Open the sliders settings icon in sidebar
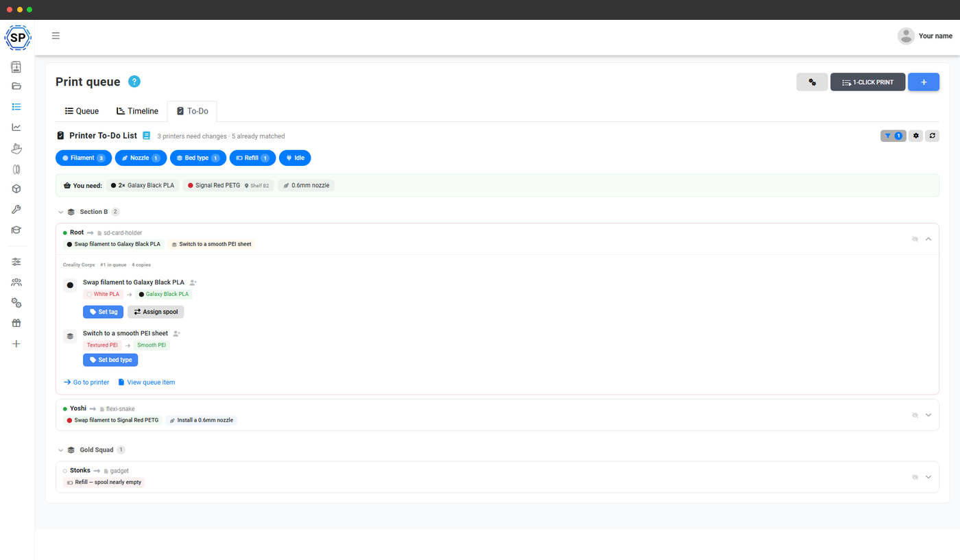 (16, 262)
